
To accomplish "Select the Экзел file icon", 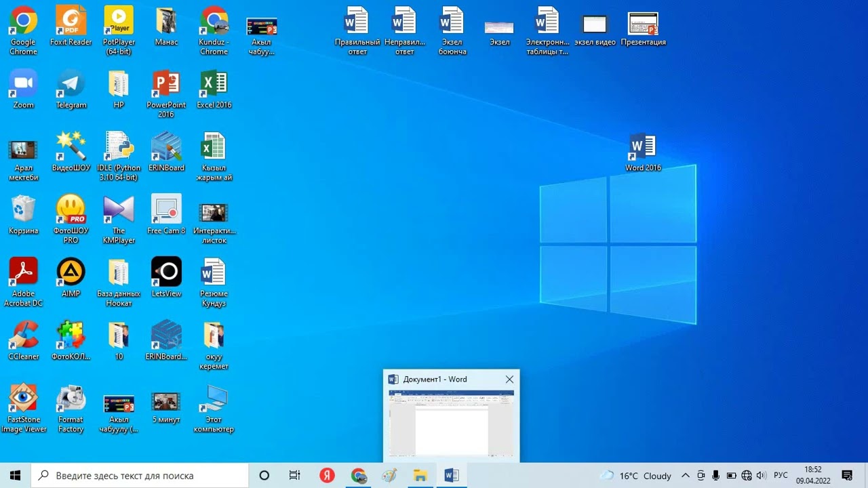I will pos(499,30).
